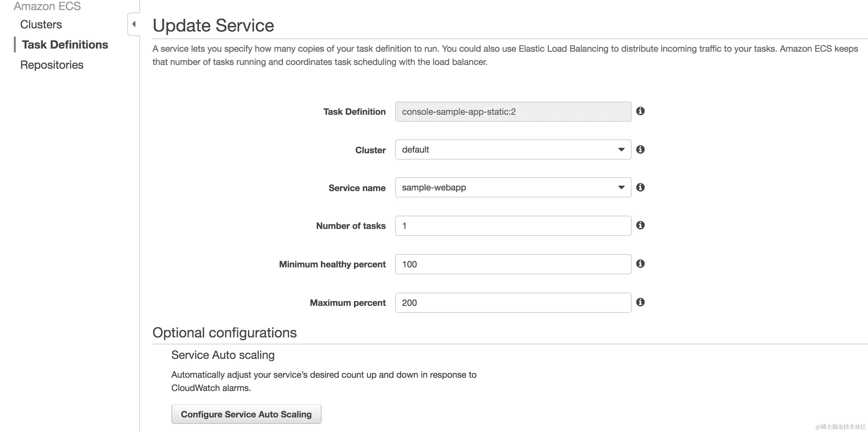Click the info icon beside Service name
Image resolution: width=868 pixels, height=432 pixels.
(x=640, y=188)
